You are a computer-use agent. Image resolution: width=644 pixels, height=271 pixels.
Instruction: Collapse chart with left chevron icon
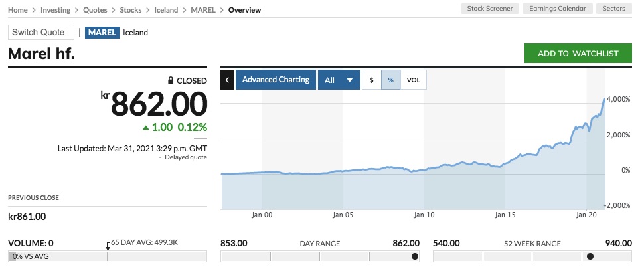point(227,80)
